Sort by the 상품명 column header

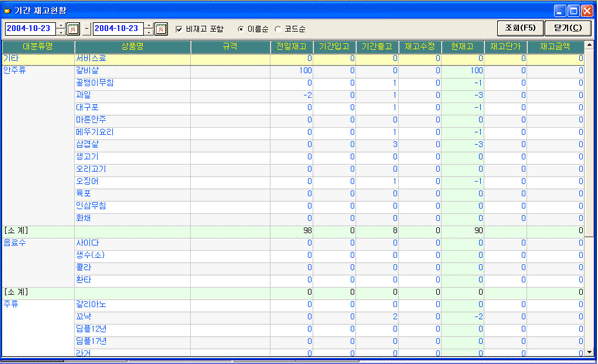point(132,47)
